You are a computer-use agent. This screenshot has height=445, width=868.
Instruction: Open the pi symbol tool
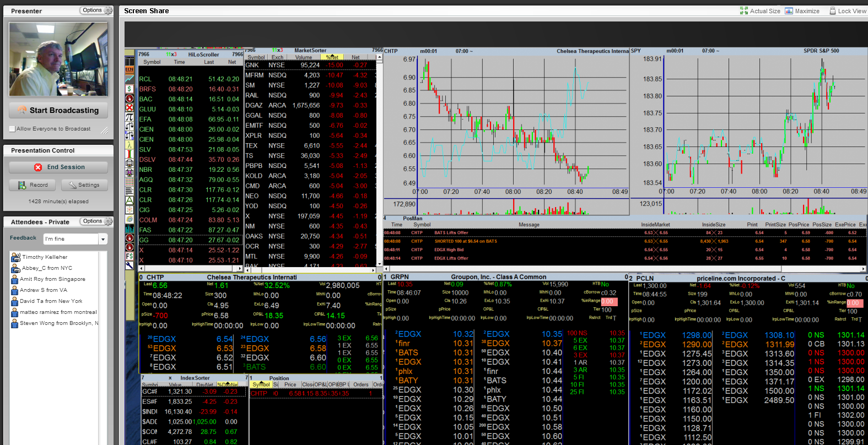pos(130,117)
